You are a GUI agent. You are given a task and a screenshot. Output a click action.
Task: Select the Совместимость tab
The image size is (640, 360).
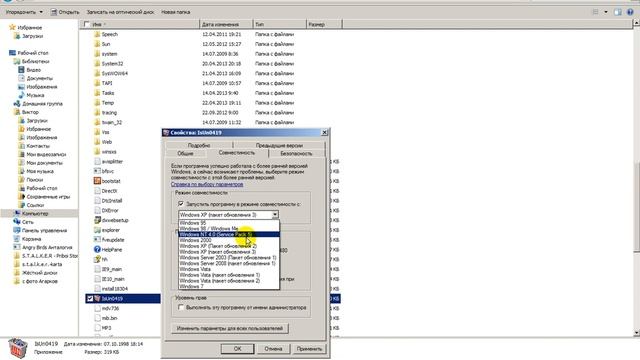click(237, 153)
